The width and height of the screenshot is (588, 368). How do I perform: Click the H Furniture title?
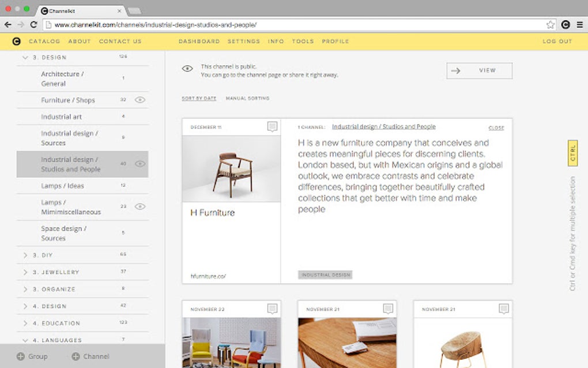[x=213, y=213]
